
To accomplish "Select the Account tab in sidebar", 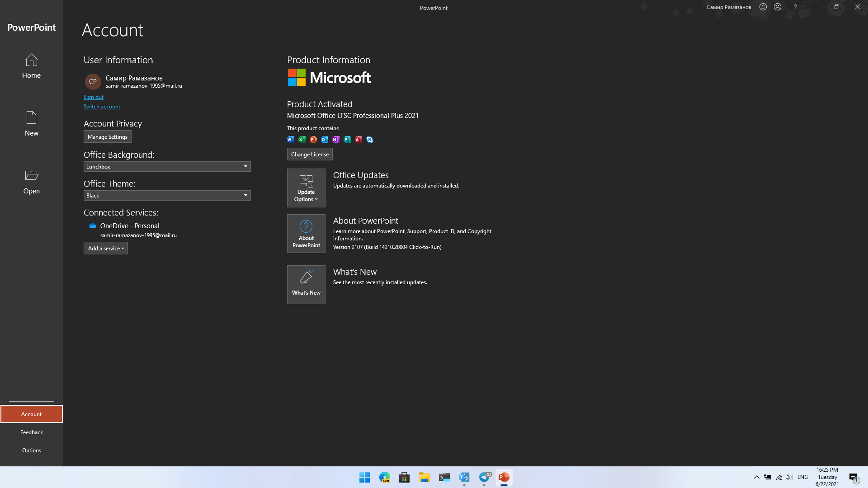I will click(31, 414).
